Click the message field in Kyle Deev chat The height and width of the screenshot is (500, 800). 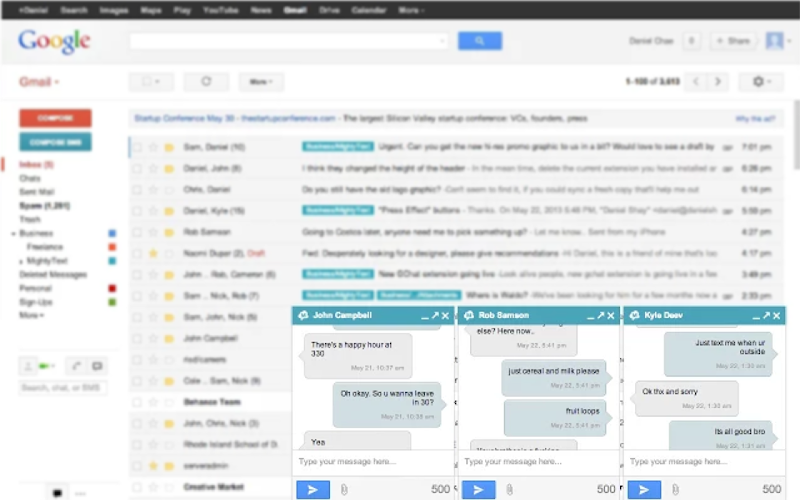pos(704,461)
